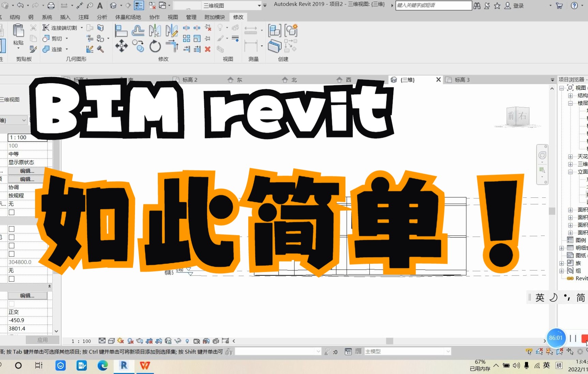588x374 pixels.
Task: Click 编辑 button below 显示原状态 row
Action: pyautogui.click(x=27, y=171)
